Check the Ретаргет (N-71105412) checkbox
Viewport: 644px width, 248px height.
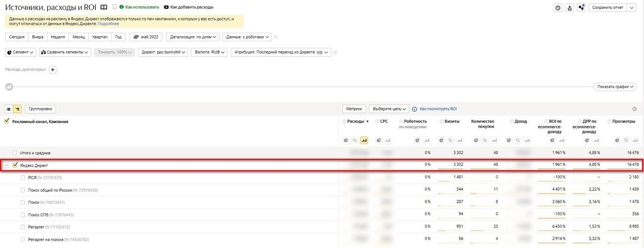pyautogui.click(x=23, y=227)
